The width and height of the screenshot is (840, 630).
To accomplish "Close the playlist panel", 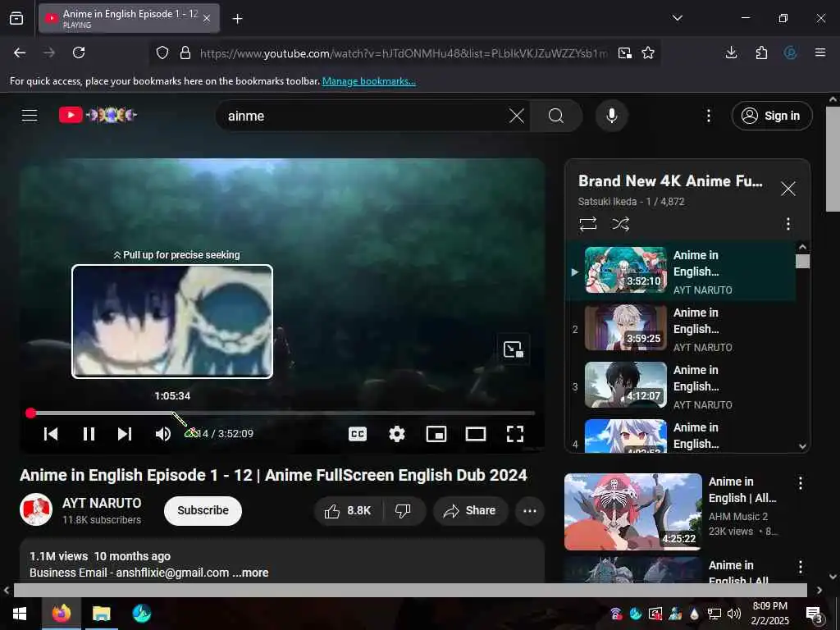I will pos(787,189).
